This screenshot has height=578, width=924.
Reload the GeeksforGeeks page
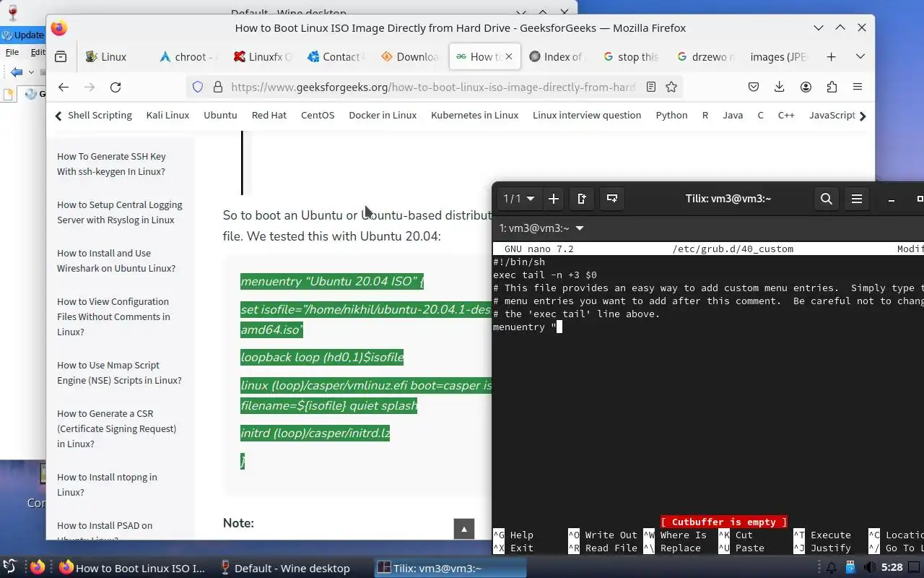[x=115, y=87]
